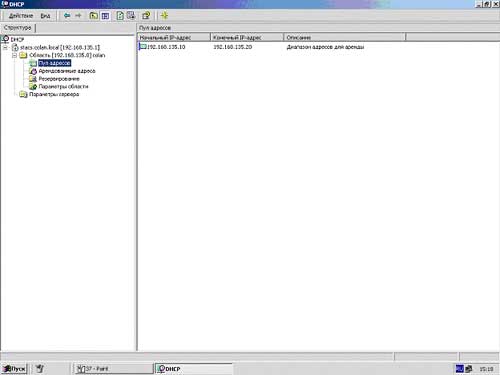Collapse the Область 192.168.135.0 scope node
This screenshot has height=375, width=500.
coord(14,55)
